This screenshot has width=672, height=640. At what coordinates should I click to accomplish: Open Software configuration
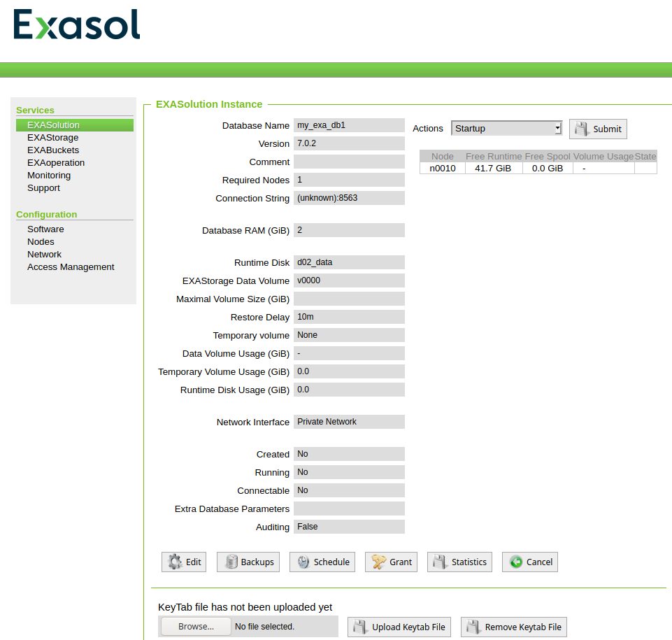click(45, 229)
